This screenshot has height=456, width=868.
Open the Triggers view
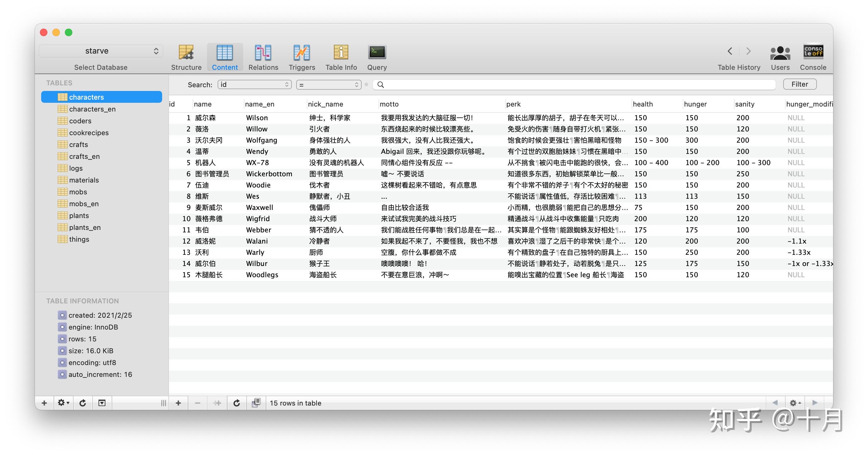(301, 58)
